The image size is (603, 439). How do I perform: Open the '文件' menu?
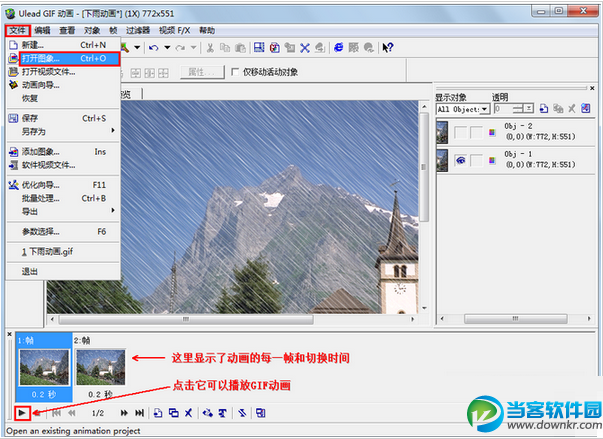[x=18, y=30]
